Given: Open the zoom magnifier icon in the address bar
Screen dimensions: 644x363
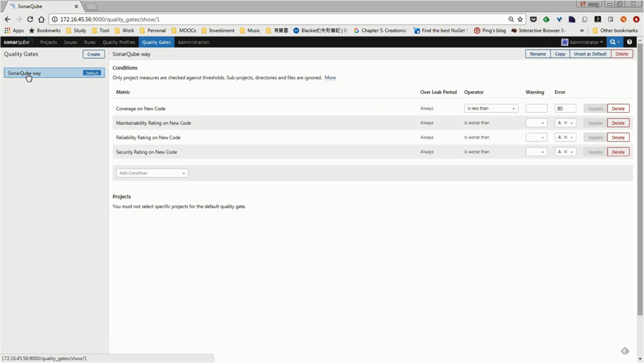Looking at the screenshot, I should 511,19.
